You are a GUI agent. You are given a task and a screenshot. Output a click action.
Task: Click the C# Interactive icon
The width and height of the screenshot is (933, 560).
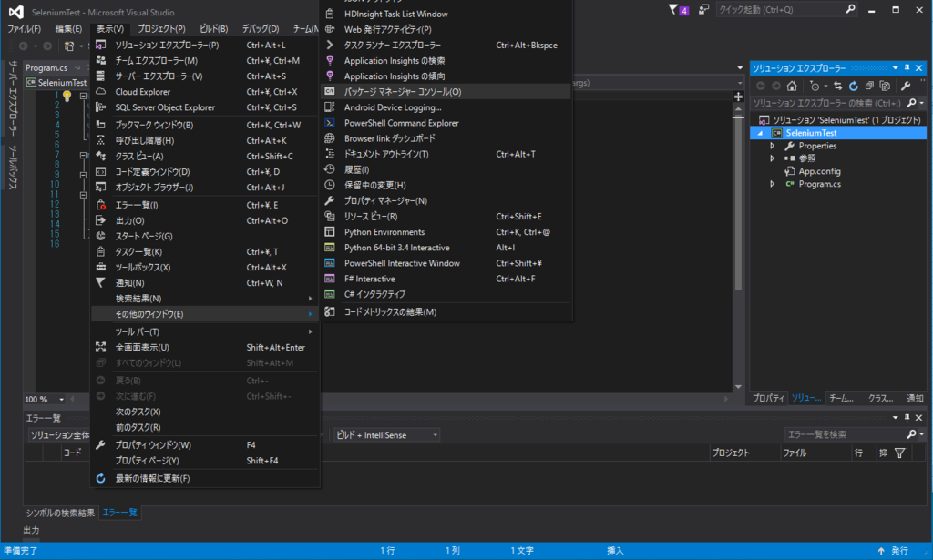tap(330, 294)
